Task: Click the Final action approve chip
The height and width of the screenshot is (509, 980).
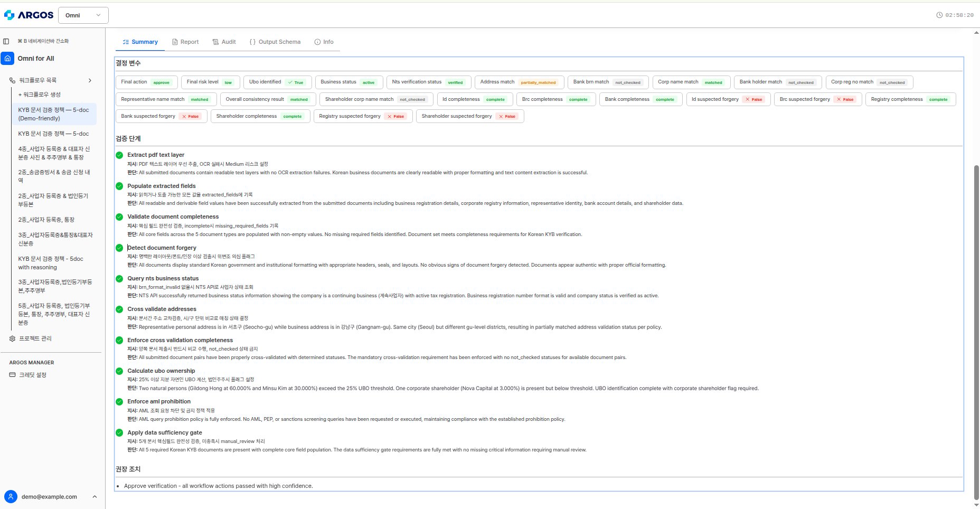Action: 147,82
